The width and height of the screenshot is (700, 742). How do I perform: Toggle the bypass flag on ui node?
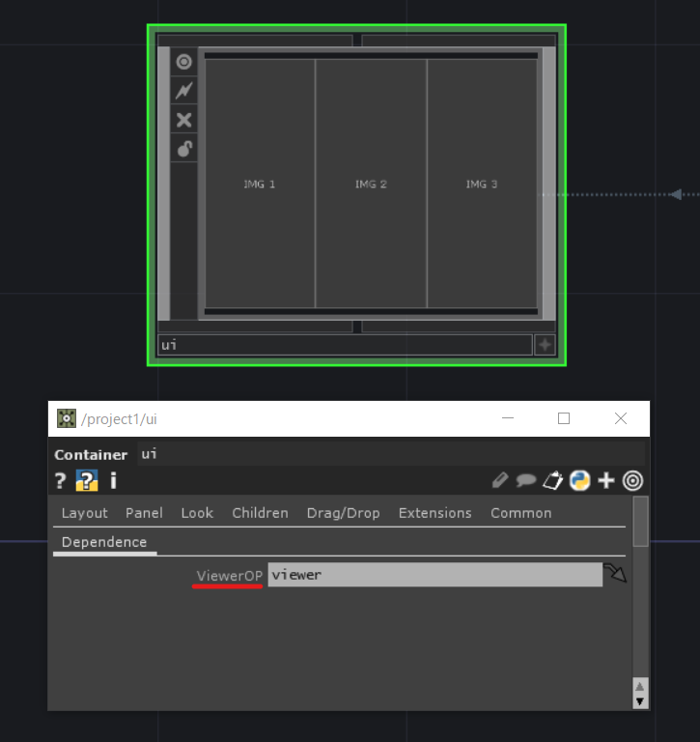pyautogui.click(x=184, y=91)
